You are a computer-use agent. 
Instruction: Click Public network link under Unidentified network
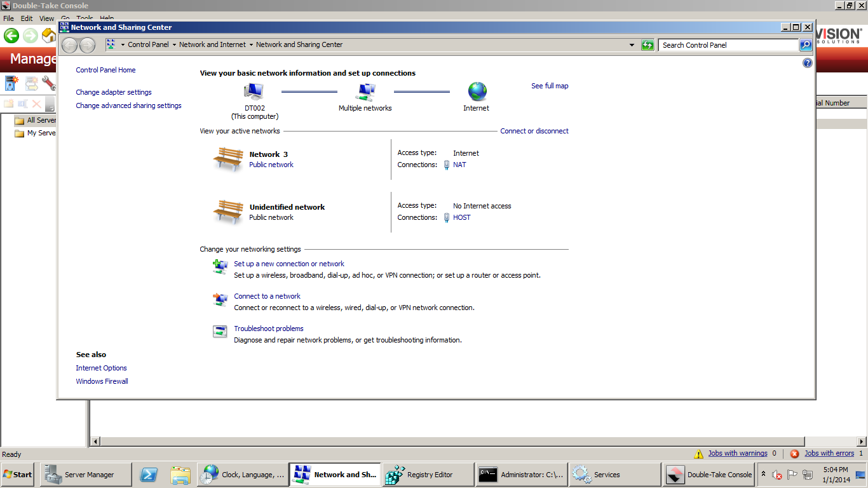271,217
